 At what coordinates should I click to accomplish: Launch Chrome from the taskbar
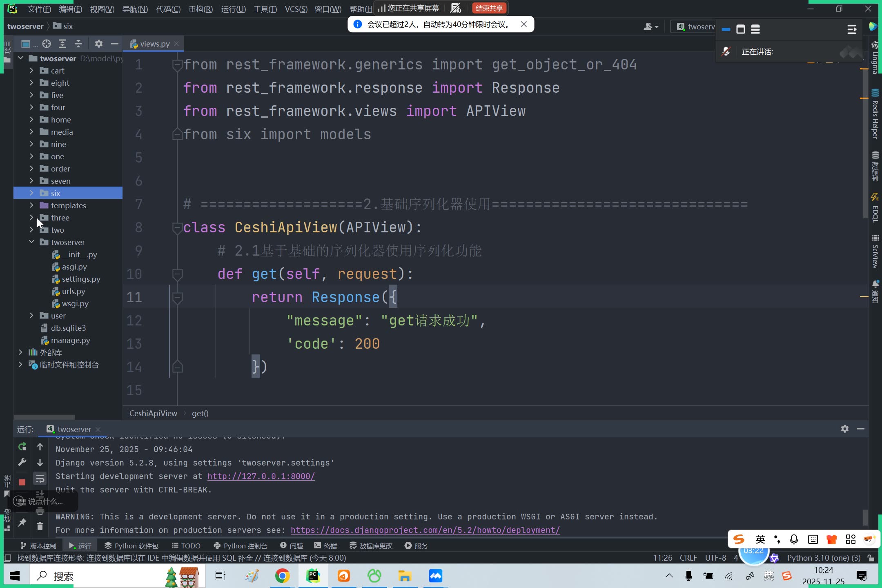coord(282,576)
